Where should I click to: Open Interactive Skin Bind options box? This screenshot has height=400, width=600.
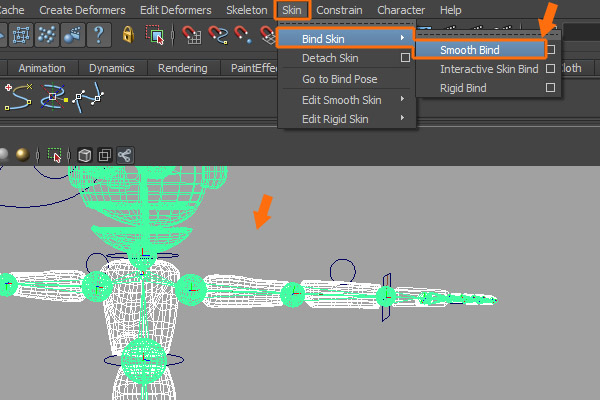tap(550, 69)
